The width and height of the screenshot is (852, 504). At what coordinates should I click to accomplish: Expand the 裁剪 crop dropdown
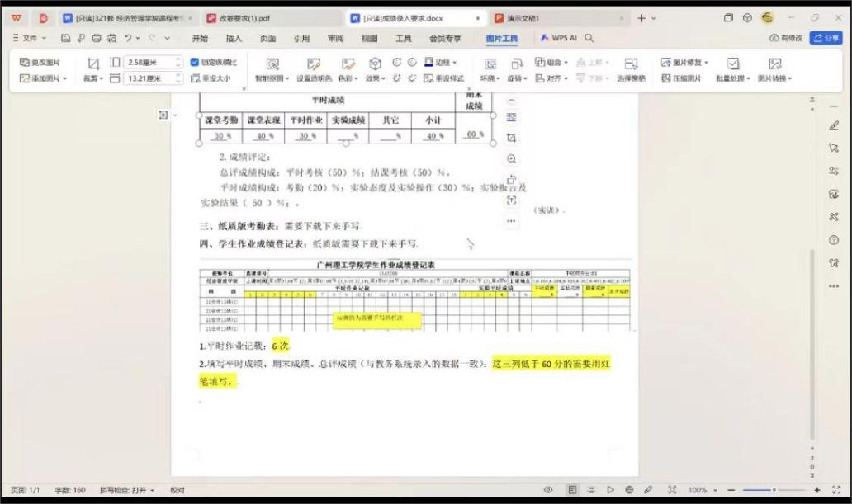pos(92,78)
